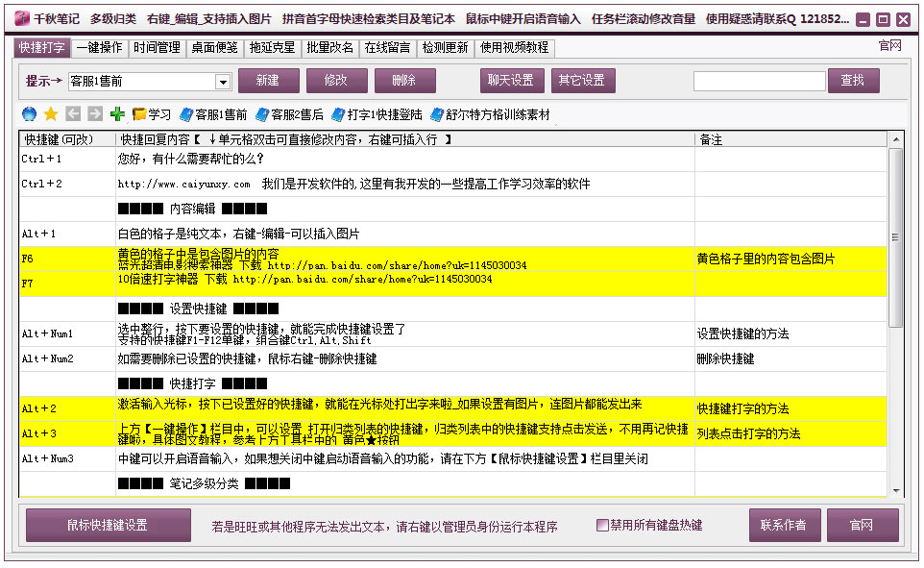Click the 您好，有什么需要帮忙的么？ cell
Image resolution: width=924 pixels, height=568 pixels.
405,160
